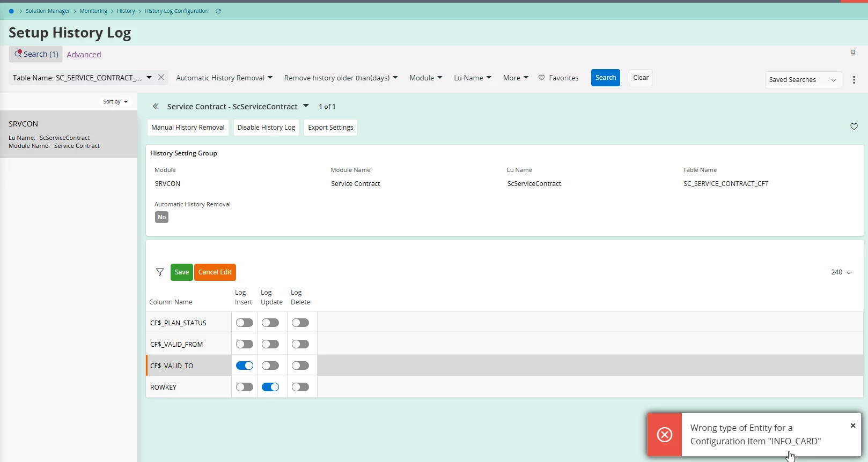
Task: Clear the search filters
Action: pyautogui.click(x=641, y=78)
